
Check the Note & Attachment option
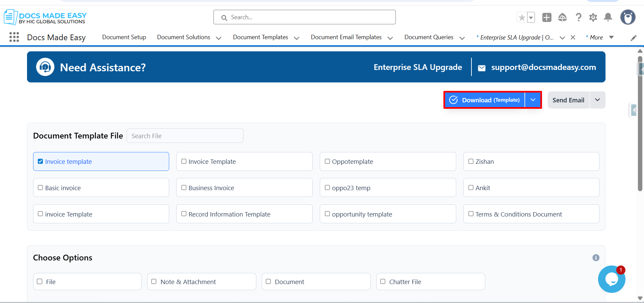(x=154, y=281)
